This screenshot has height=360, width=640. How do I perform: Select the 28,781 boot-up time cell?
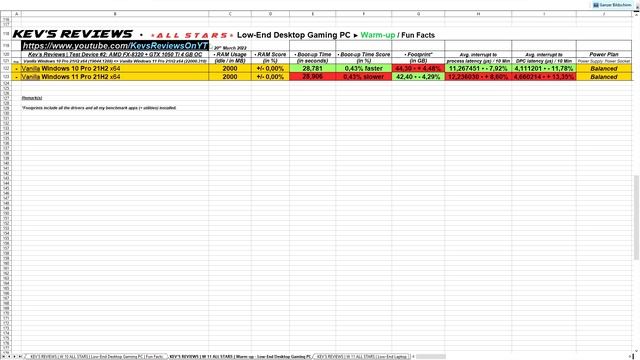[x=313, y=69]
